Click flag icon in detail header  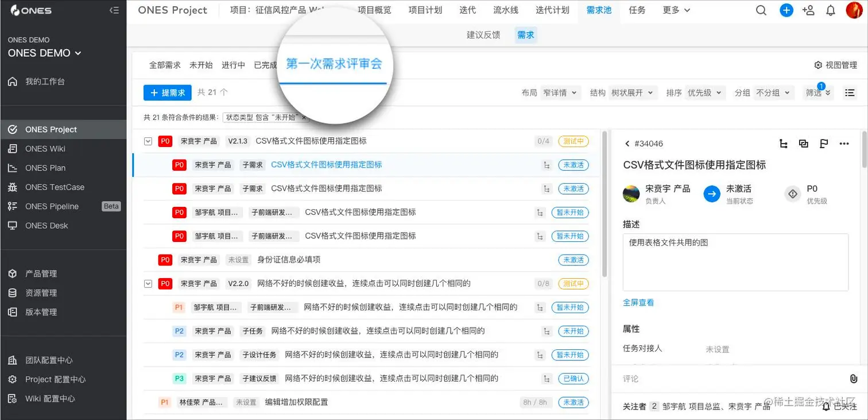tap(824, 144)
